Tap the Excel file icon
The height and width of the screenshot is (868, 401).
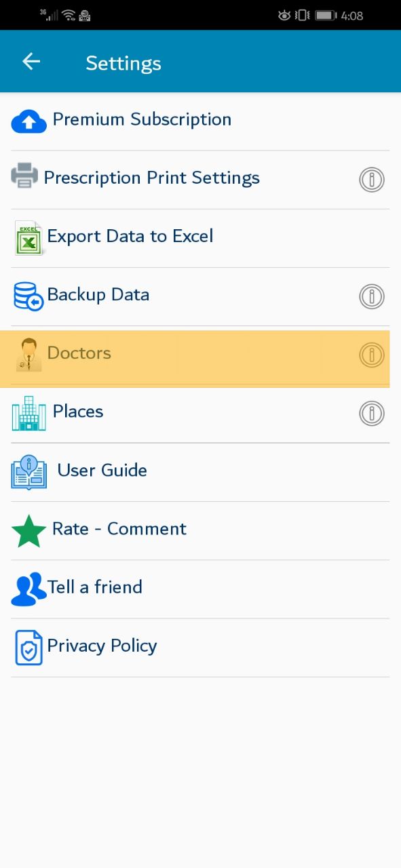(x=28, y=238)
